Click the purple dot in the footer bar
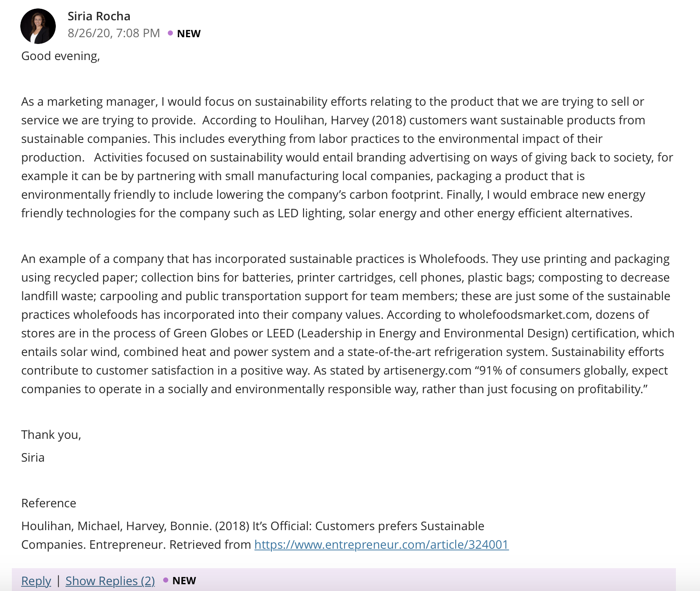 pyautogui.click(x=166, y=580)
